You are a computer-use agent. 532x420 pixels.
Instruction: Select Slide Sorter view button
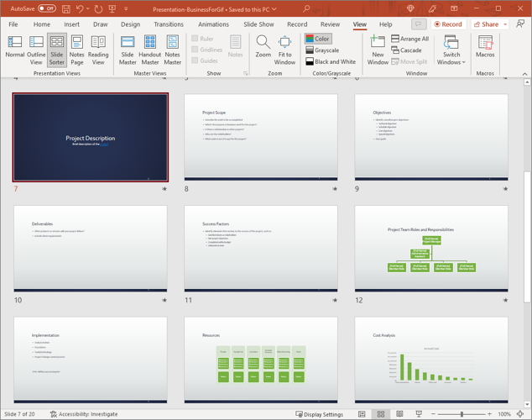click(57, 50)
